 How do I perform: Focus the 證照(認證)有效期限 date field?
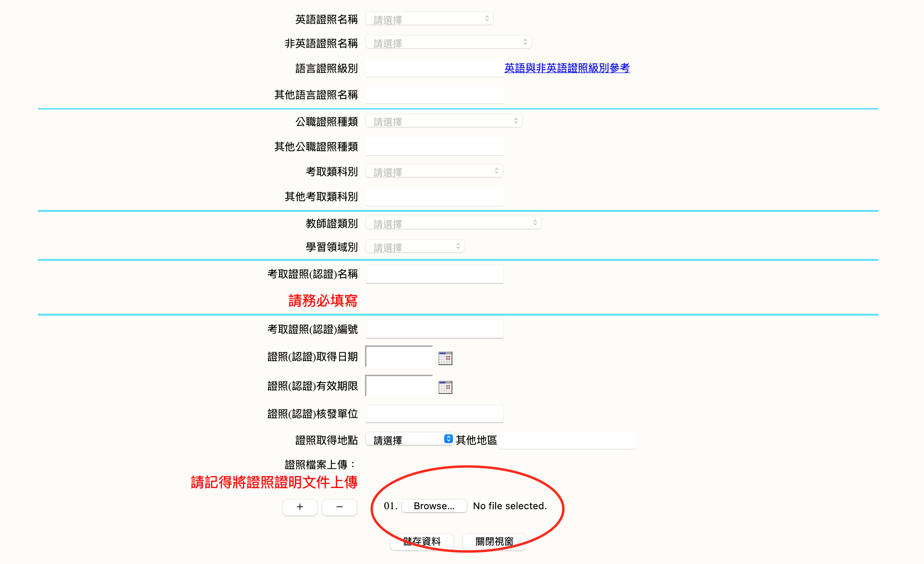(x=400, y=386)
